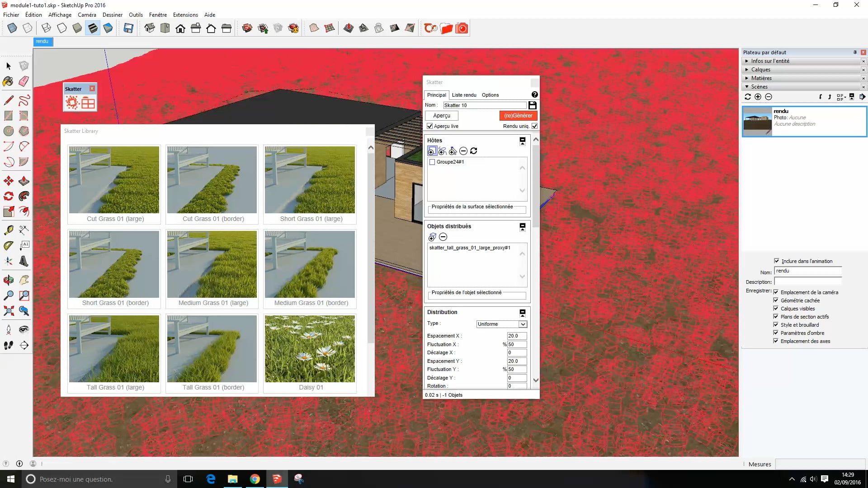Collapse the Hôtes section
This screenshot has width=868, height=488.
point(523,141)
